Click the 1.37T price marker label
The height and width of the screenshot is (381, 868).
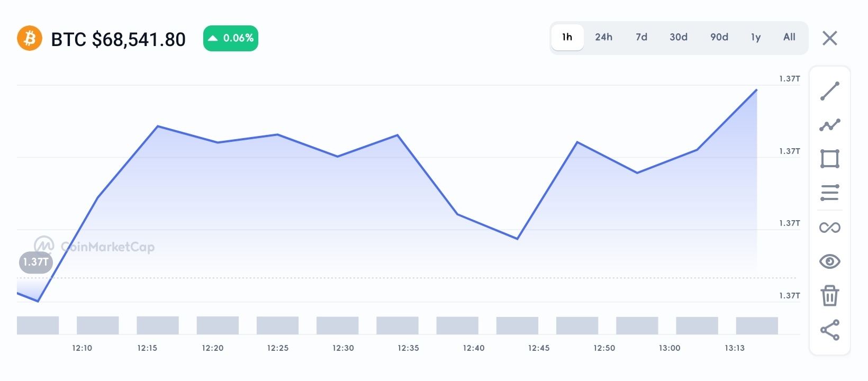(36, 262)
